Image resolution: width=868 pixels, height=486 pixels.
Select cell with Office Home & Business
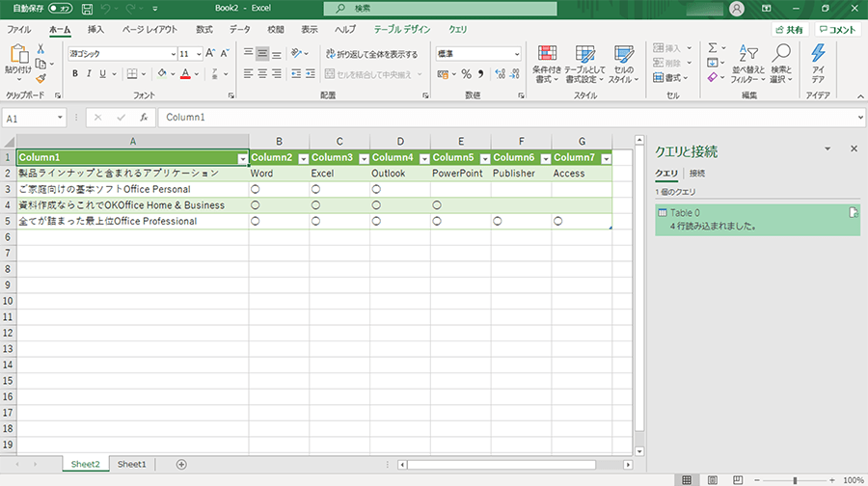132,205
